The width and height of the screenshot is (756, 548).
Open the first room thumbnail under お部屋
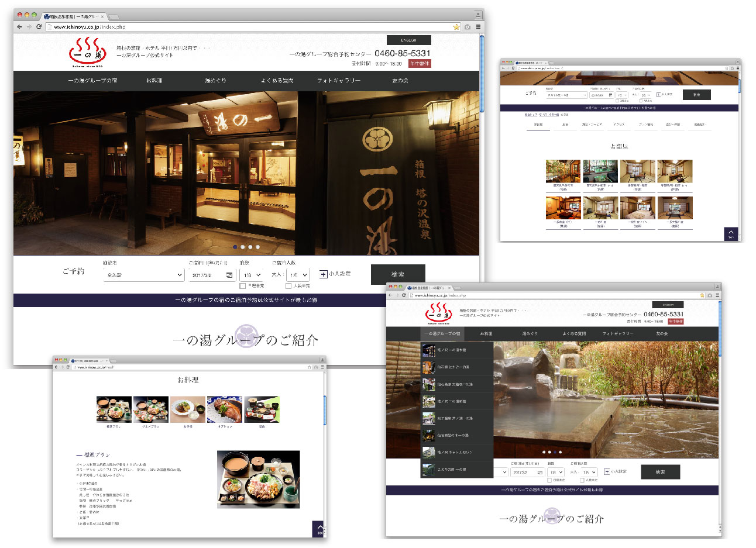coord(563,172)
